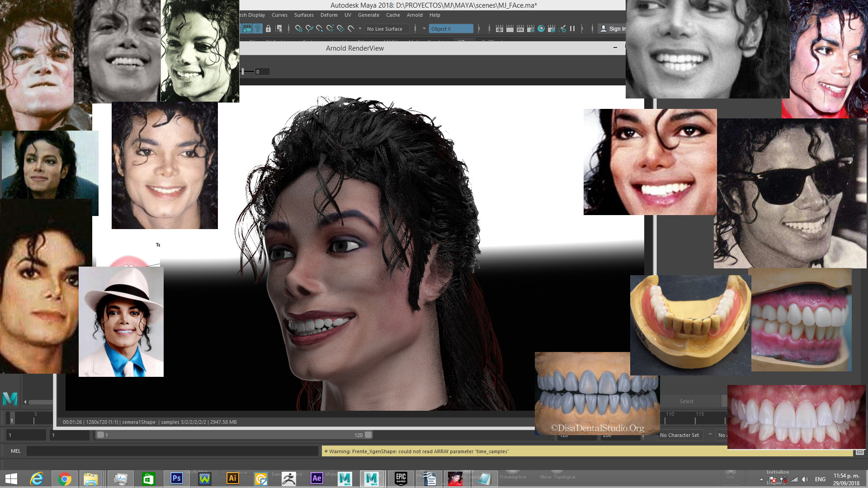Click the Open Render View icon
868x488 pixels.
[x=499, y=28]
